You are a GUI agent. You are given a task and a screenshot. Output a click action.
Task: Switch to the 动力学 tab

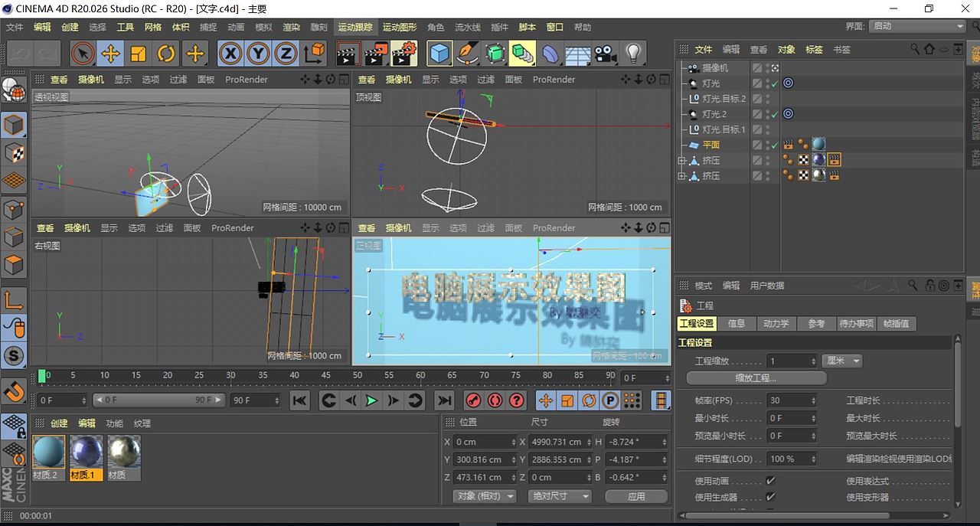click(776, 324)
